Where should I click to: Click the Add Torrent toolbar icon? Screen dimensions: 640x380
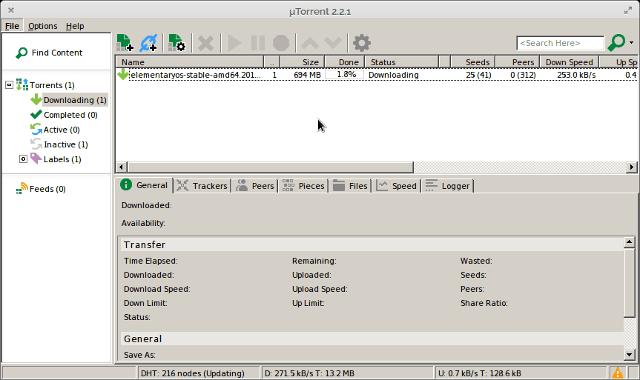[x=124, y=42]
